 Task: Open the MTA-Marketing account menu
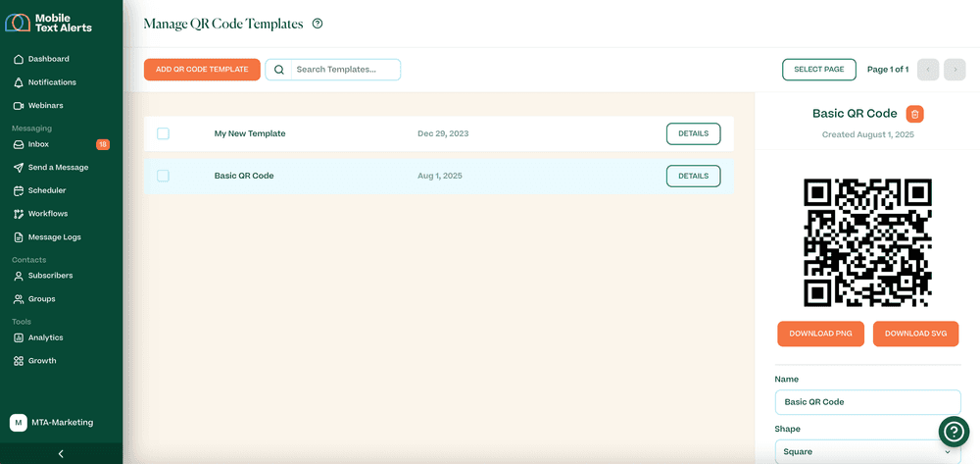(x=51, y=423)
